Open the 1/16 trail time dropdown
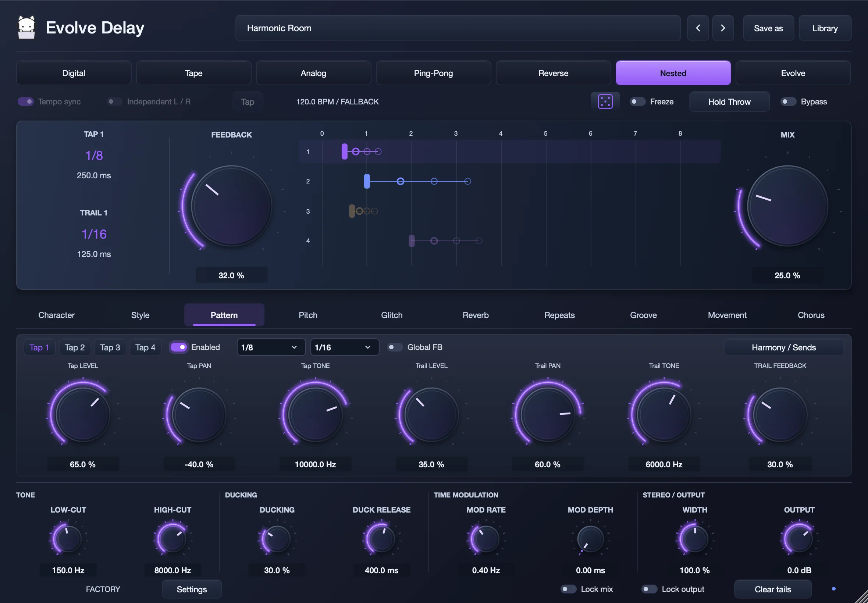 click(x=345, y=347)
